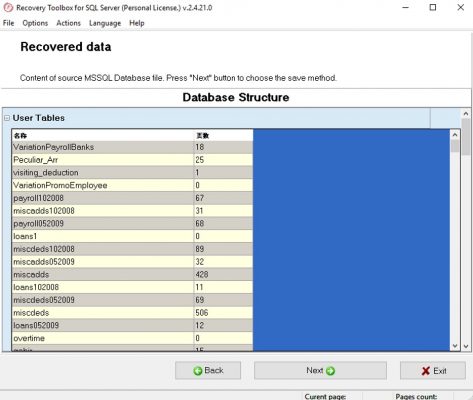
Task: Select the Peculiar_Arr table row
Action: (132, 160)
